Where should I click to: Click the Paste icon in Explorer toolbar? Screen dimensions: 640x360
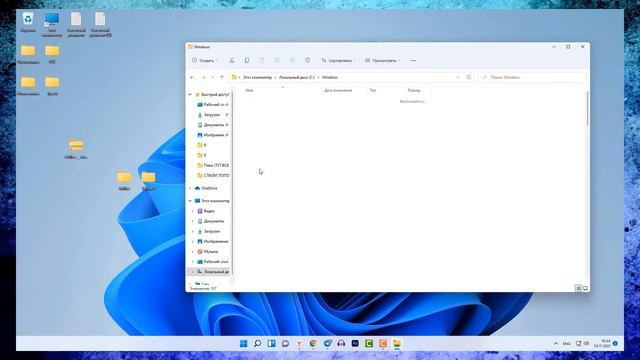pos(262,60)
